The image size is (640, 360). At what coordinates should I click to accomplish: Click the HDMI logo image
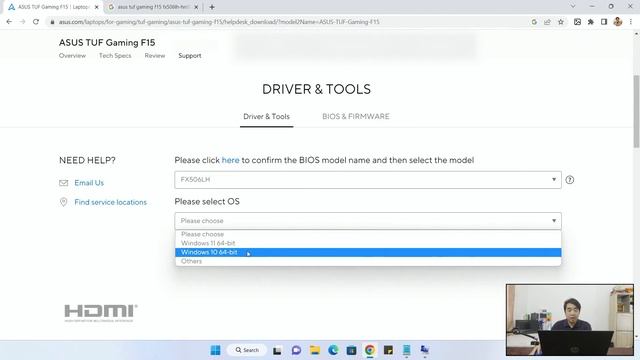(100, 313)
